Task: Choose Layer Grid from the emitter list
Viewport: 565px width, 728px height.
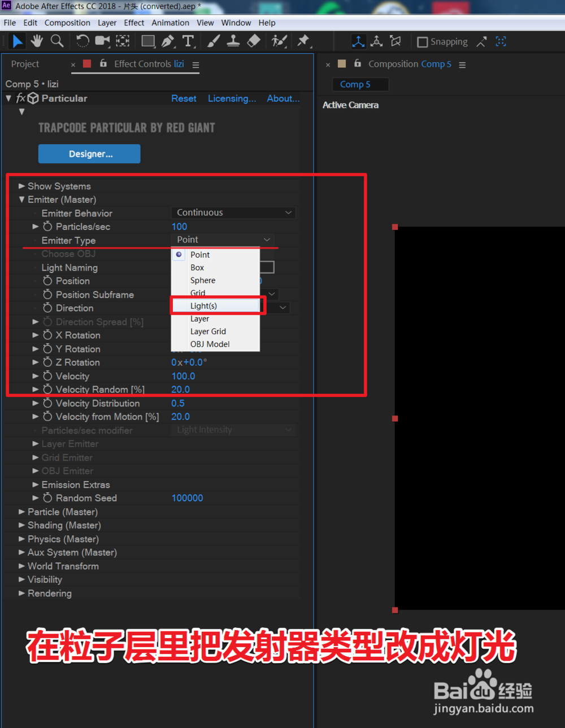Action: point(215,331)
